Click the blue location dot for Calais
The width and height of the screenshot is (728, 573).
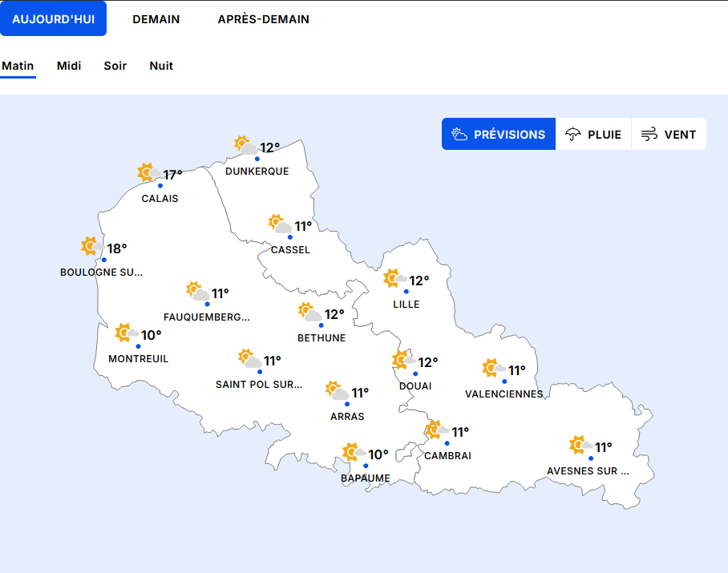(x=160, y=186)
